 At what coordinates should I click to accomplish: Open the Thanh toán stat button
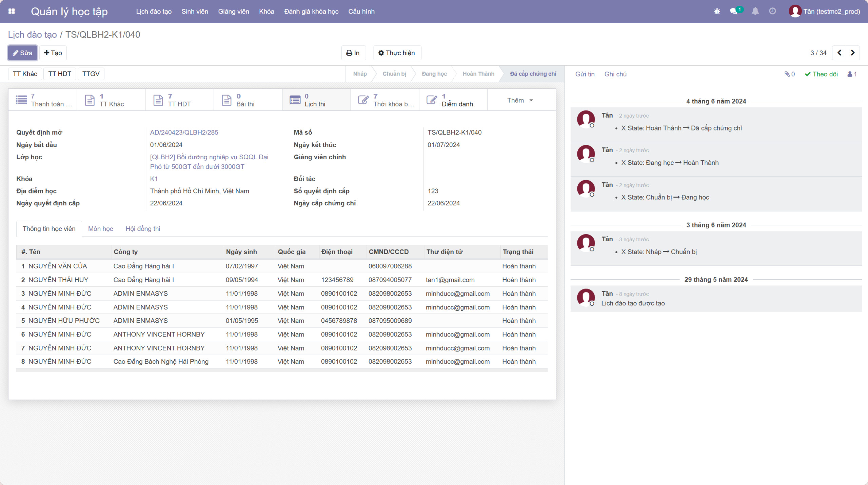tap(43, 100)
